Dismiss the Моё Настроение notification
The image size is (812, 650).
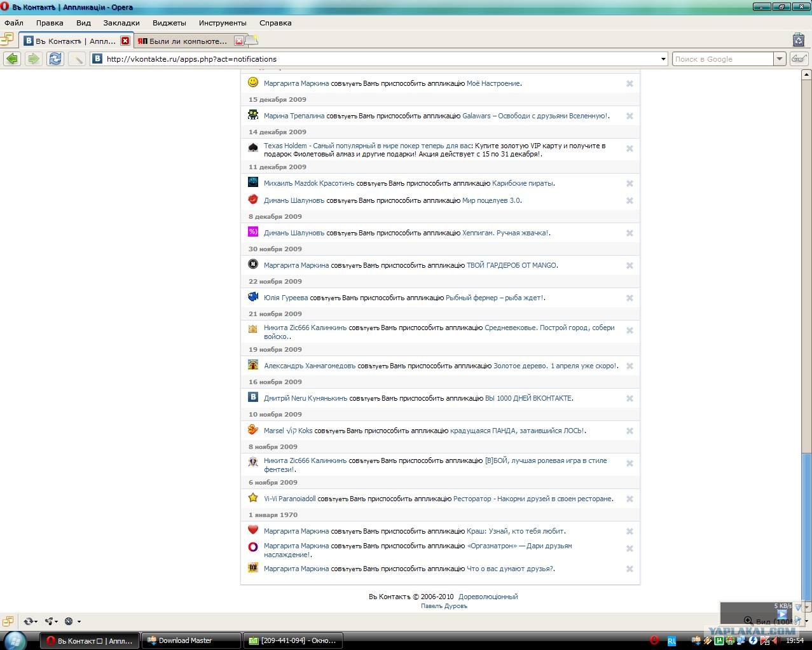(630, 83)
